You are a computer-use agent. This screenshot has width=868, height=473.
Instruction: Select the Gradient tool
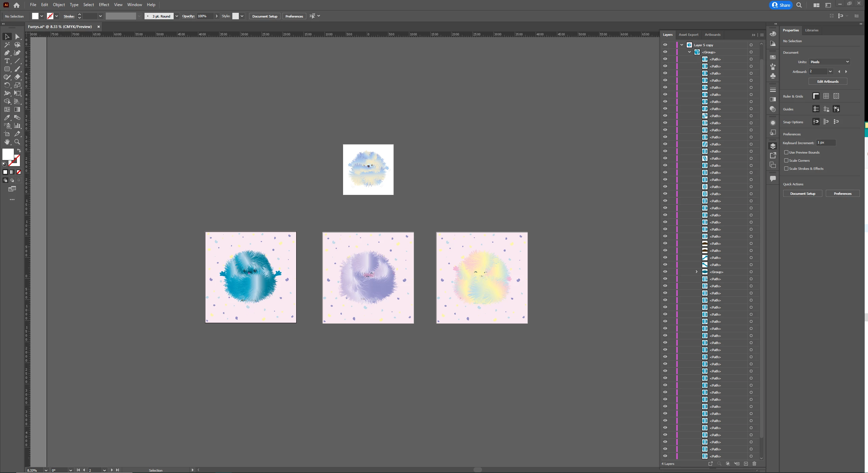(17, 109)
